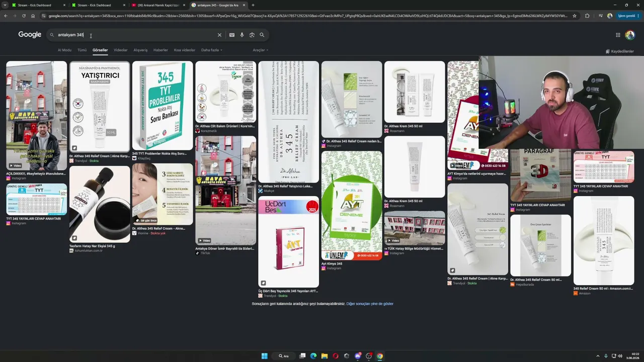This screenshot has height=362, width=644.
Task: Select the AI Modu search tab
Action: [x=64, y=50]
